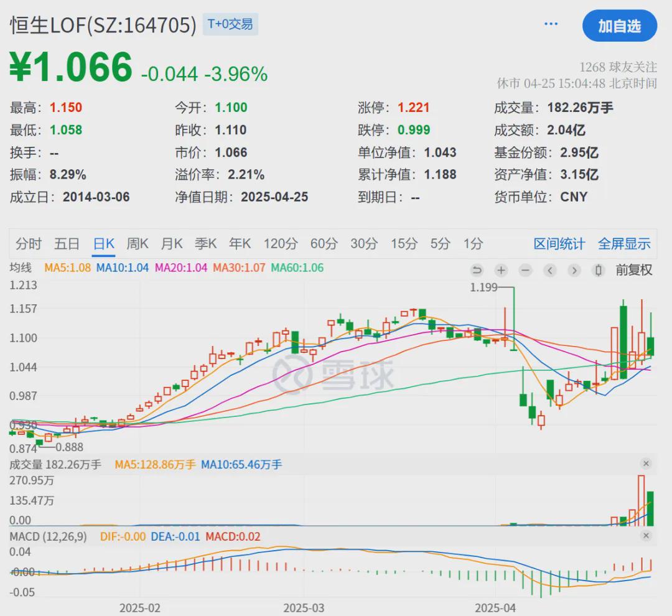Screen dimensions: 672x616
Task: Click the 单位净值 1.043 value
Action: tap(440, 152)
